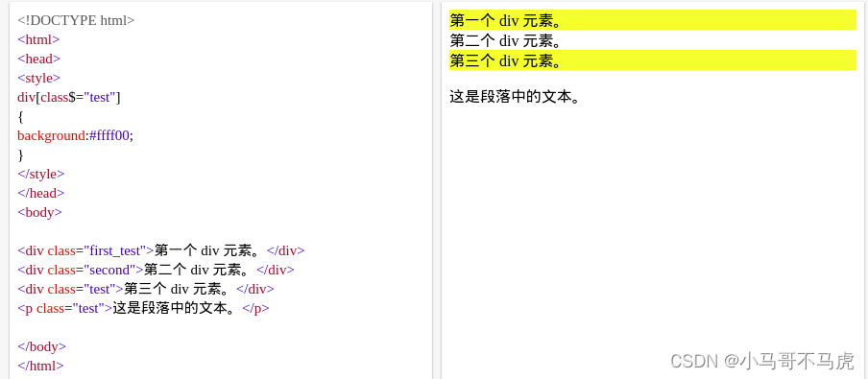This screenshot has height=379, width=868.
Task: Click the opening <head> tag line
Action: pos(38,59)
